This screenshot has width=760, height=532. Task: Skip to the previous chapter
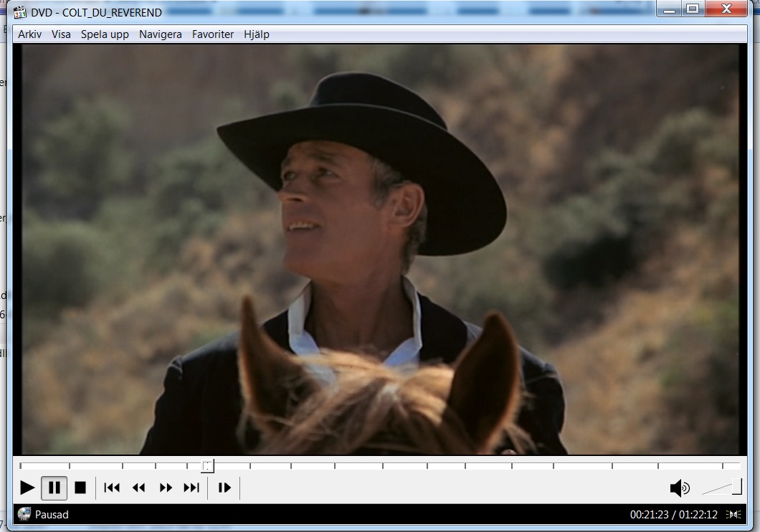112,488
